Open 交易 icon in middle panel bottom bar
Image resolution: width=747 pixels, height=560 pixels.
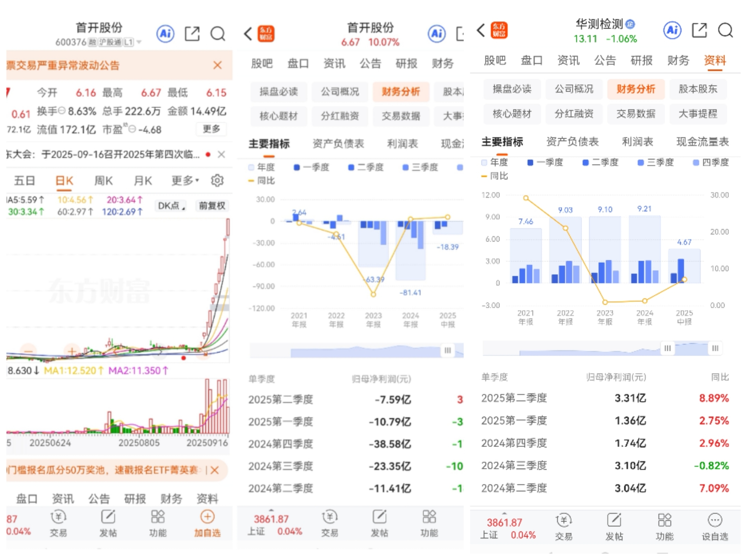tap(330, 523)
